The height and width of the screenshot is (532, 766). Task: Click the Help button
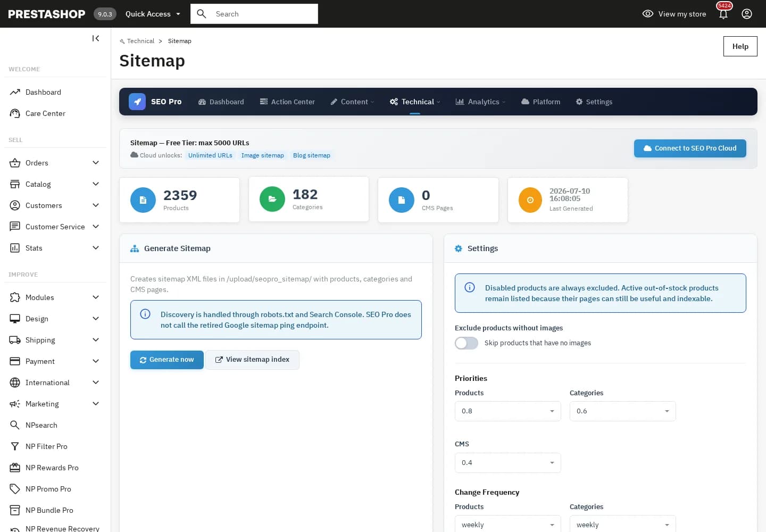pyautogui.click(x=740, y=46)
